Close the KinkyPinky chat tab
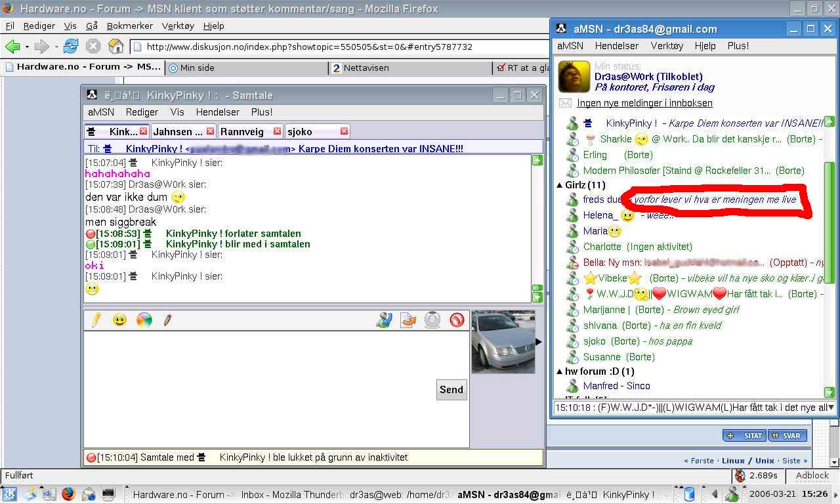The image size is (840, 504). 143,131
